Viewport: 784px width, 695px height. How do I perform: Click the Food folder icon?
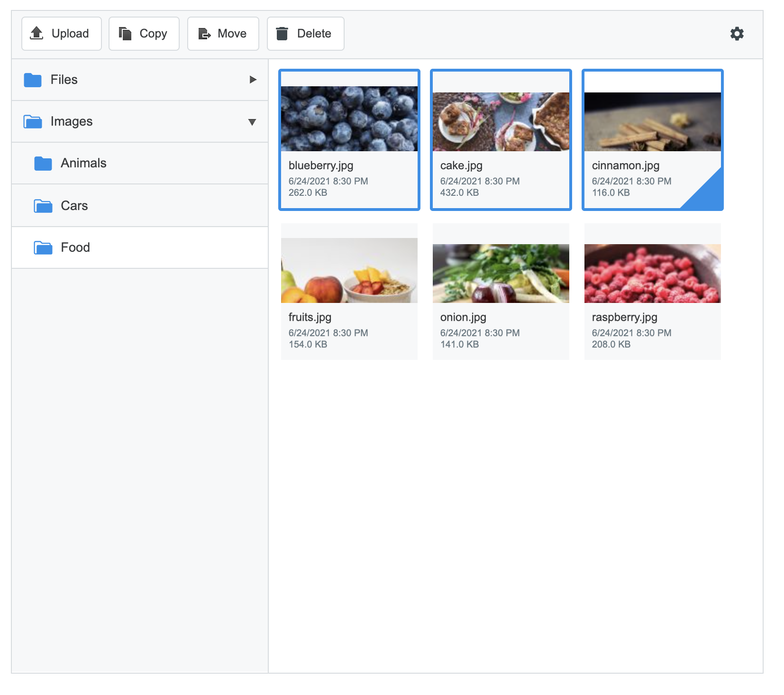point(42,247)
